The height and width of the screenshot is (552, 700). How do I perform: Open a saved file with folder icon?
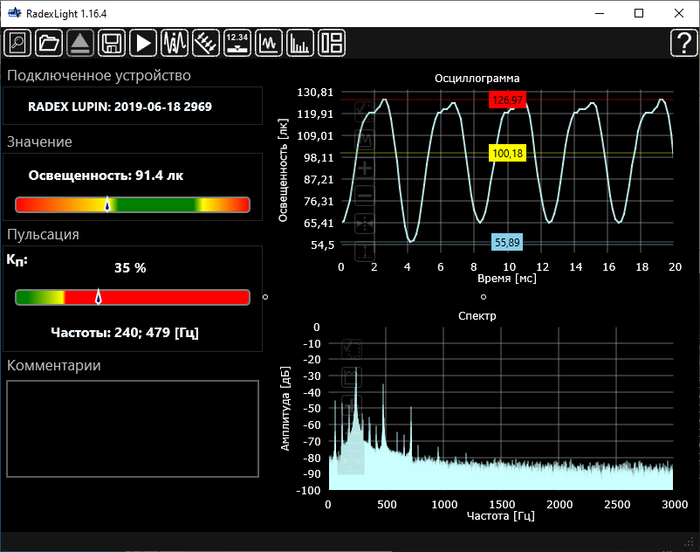coord(48,42)
